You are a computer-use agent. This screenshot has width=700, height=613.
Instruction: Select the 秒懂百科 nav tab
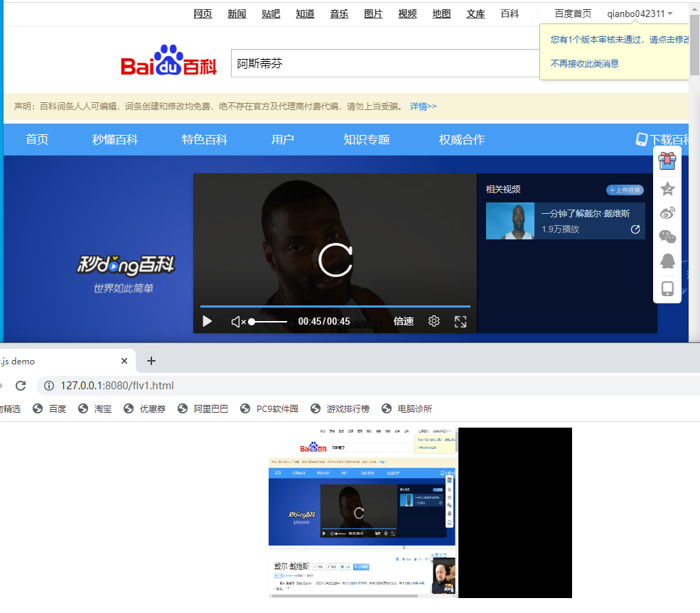[115, 140]
